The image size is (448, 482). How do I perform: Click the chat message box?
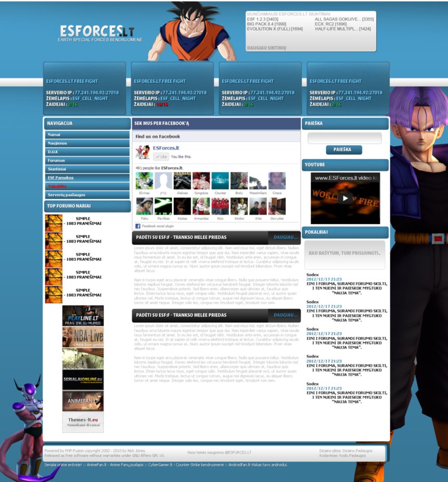(x=344, y=255)
